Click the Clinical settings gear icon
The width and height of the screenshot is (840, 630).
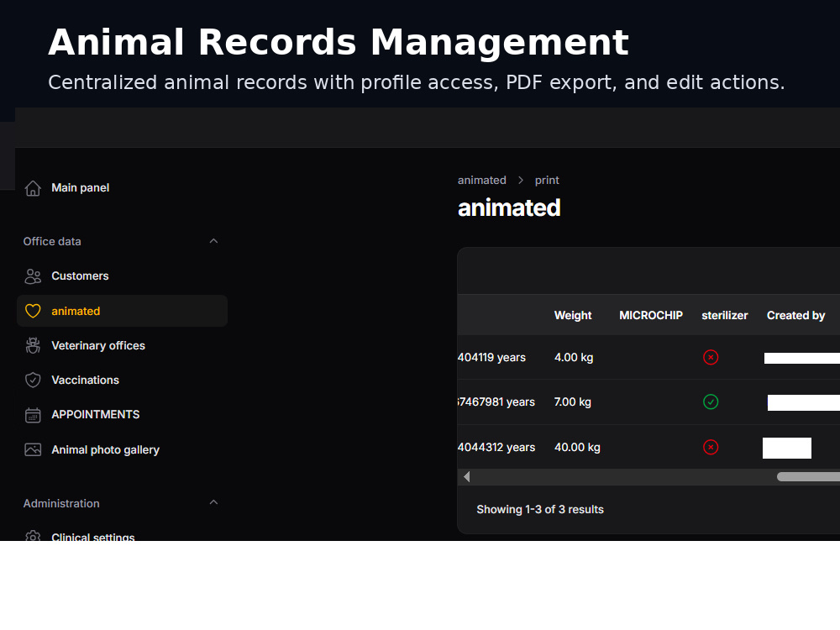click(33, 536)
